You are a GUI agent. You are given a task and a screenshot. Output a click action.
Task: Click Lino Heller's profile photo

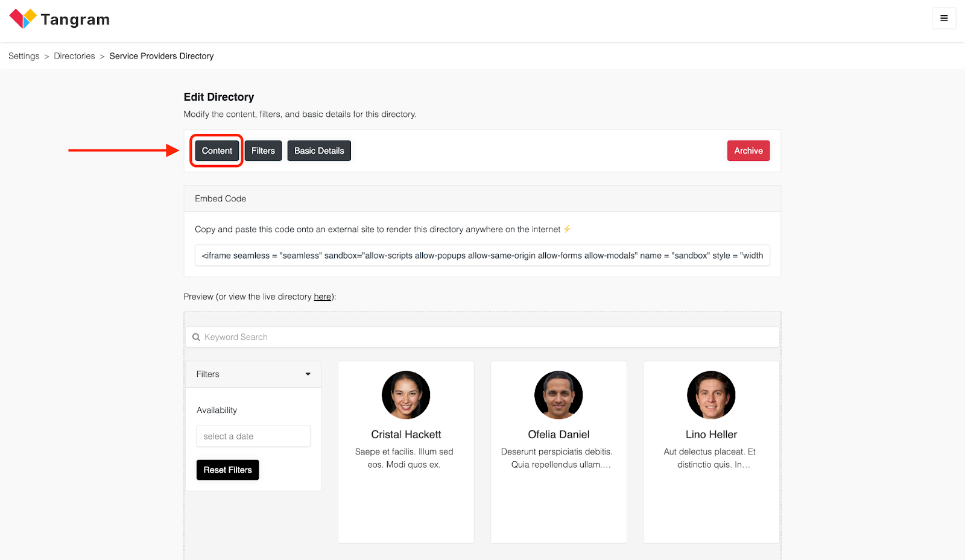(x=711, y=395)
